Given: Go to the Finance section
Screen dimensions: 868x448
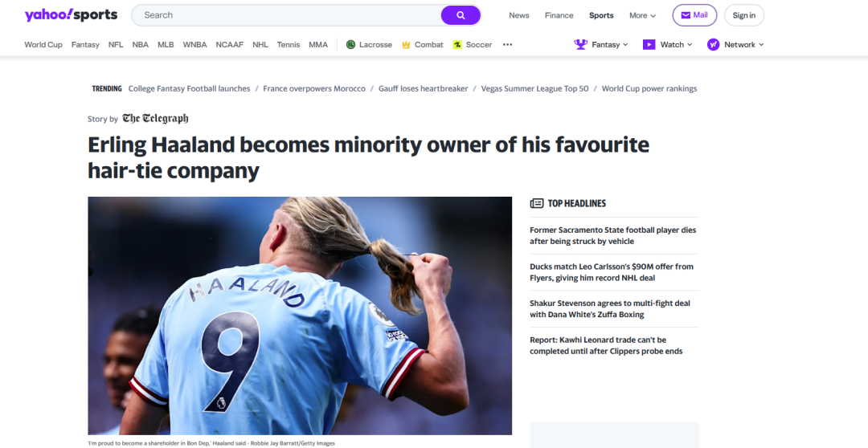Looking at the screenshot, I should pyautogui.click(x=559, y=15).
